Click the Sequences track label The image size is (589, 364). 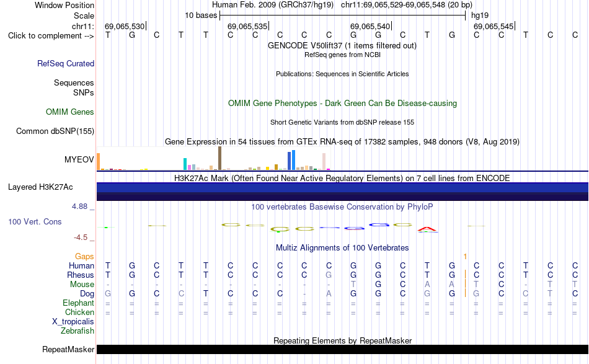(74, 82)
